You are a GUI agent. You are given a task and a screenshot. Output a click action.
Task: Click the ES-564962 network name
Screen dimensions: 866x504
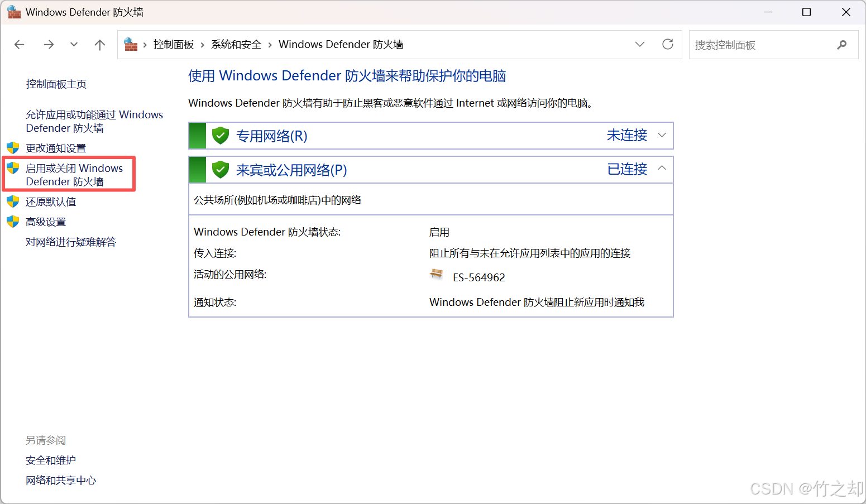click(x=479, y=277)
